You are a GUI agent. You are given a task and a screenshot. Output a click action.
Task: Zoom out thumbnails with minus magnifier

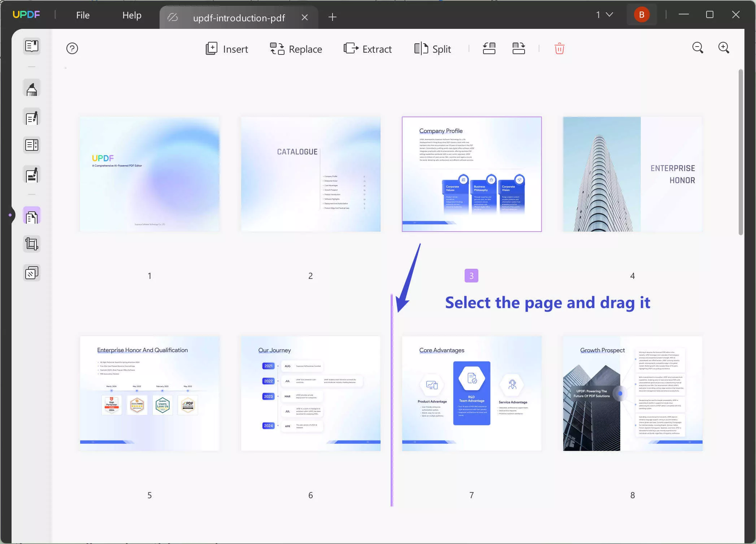pos(698,48)
